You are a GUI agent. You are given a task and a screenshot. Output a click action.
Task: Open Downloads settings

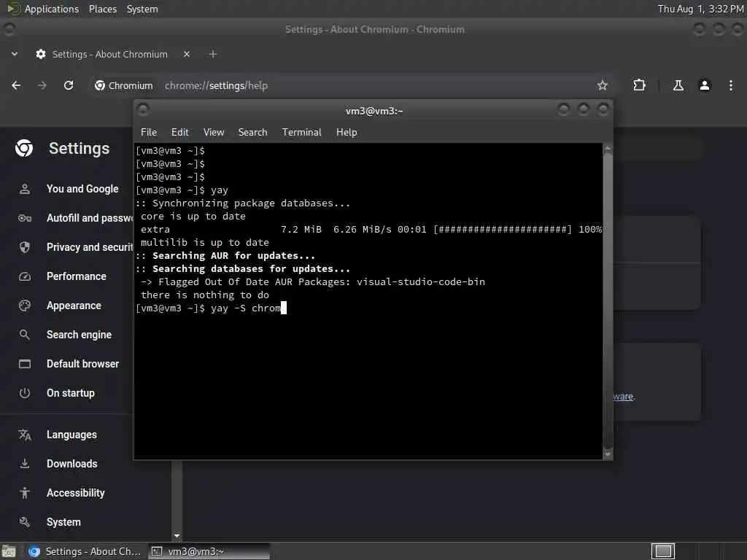72,464
